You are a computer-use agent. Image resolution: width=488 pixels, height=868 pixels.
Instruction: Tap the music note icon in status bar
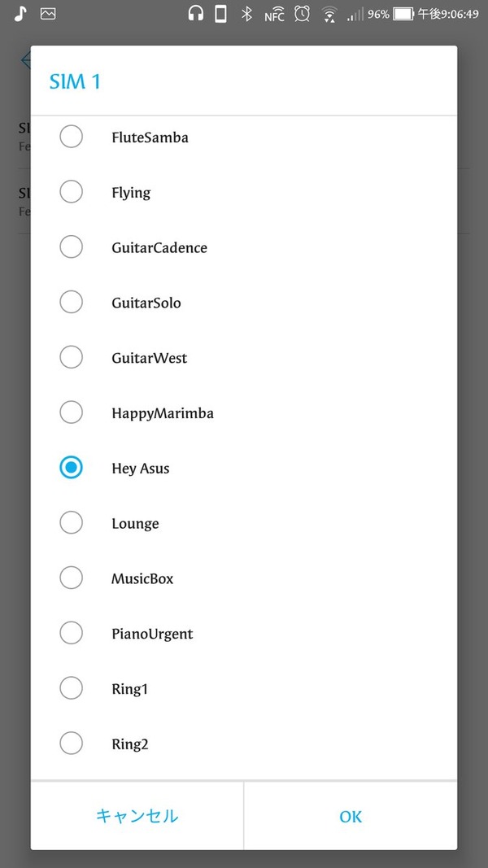20,13
